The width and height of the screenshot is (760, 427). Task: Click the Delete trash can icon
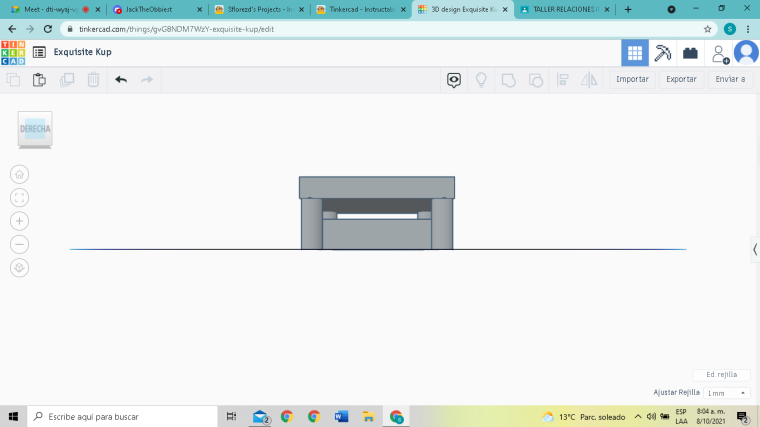(x=94, y=79)
